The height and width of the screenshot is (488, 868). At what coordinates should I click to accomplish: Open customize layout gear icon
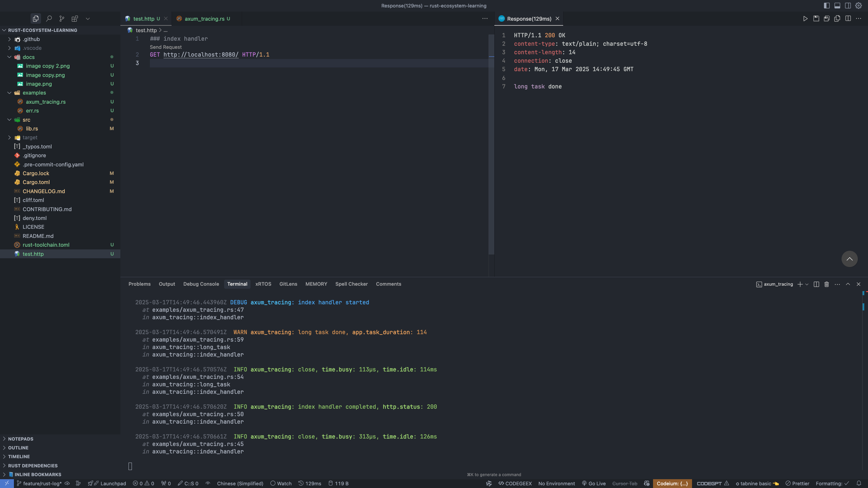pyautogui.click(x=859, y=5)
